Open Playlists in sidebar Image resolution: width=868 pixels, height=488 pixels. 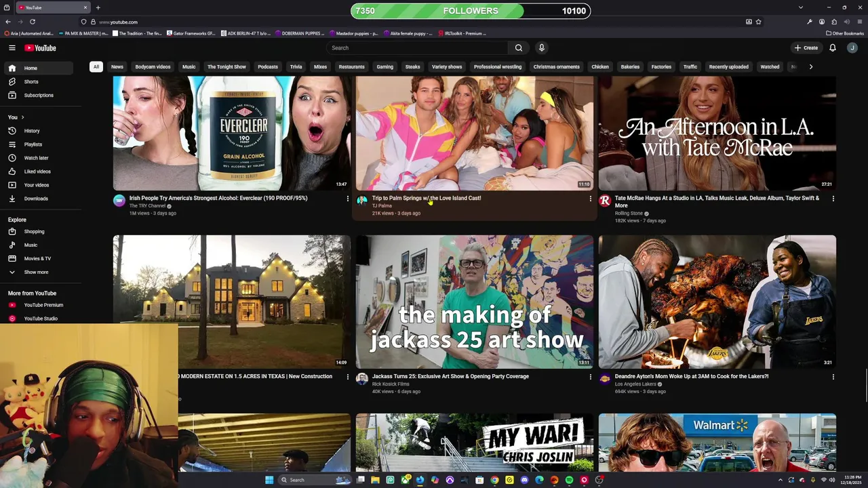37,144
